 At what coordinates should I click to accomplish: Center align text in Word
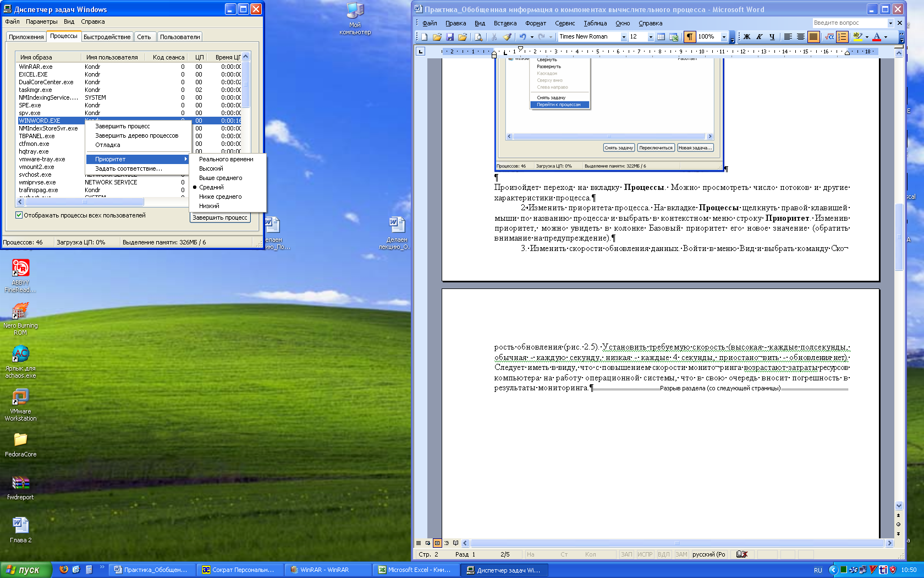pyautogui.click(x=801, y=37)
